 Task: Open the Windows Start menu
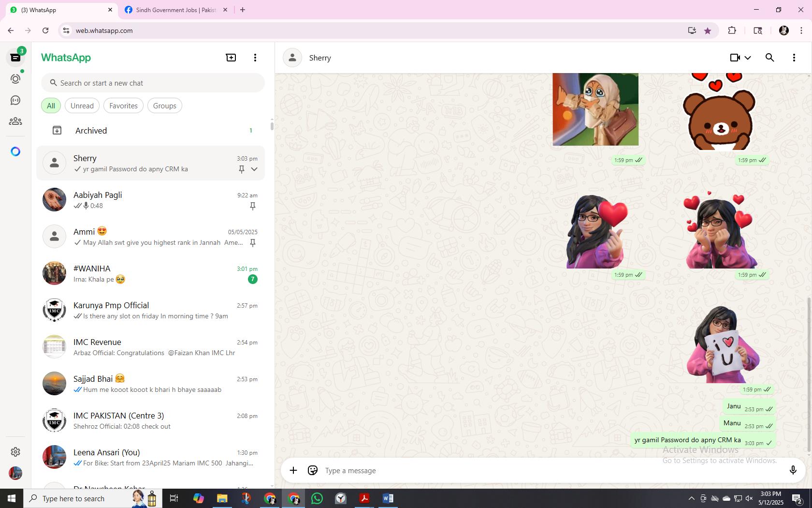(12, 498)
